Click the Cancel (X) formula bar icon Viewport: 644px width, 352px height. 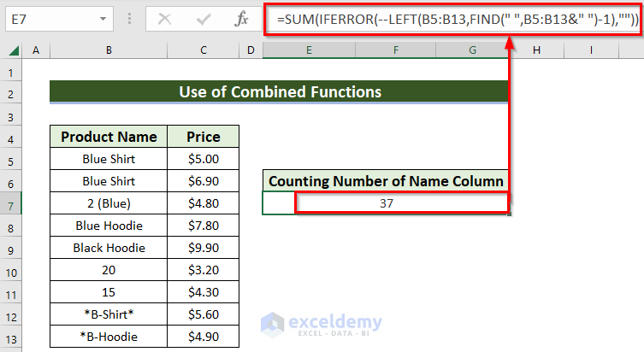(165, 19)
